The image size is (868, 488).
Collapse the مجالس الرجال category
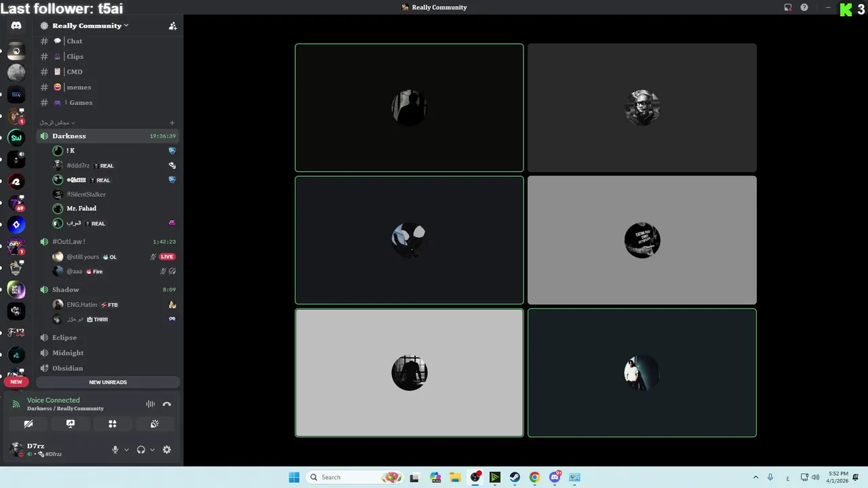(x=57, y=123)
